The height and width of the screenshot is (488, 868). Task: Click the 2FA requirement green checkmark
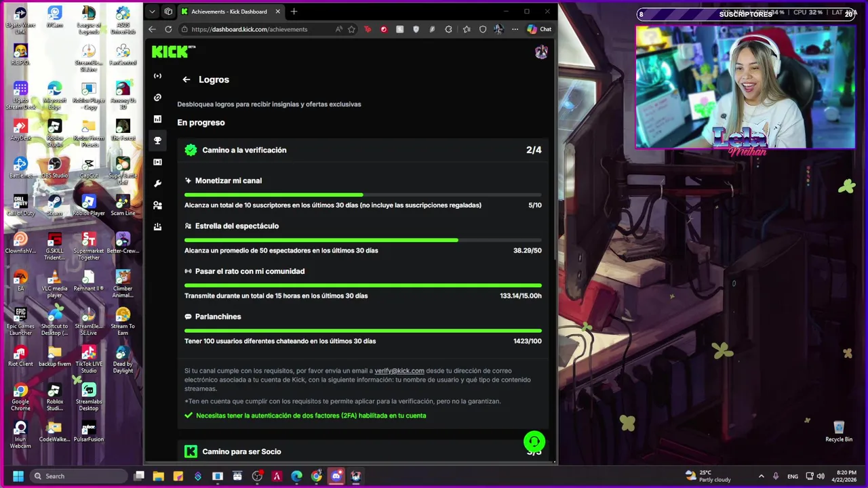click(189, 415)
